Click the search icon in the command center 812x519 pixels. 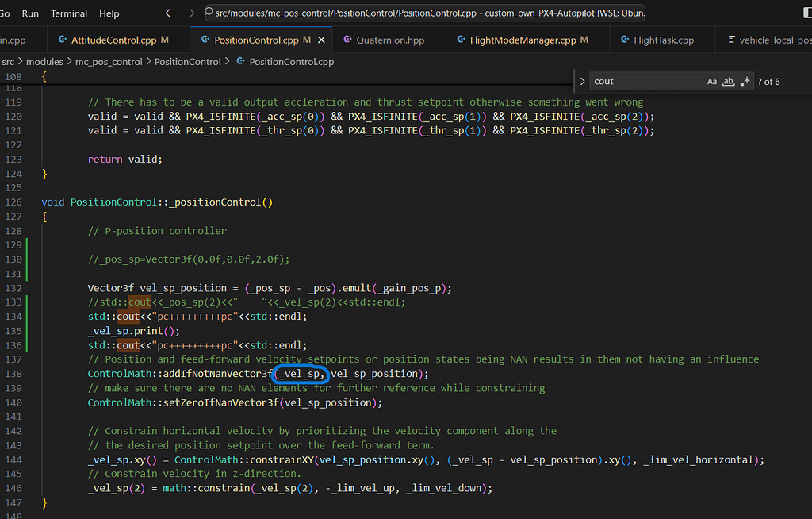(209, 13)
